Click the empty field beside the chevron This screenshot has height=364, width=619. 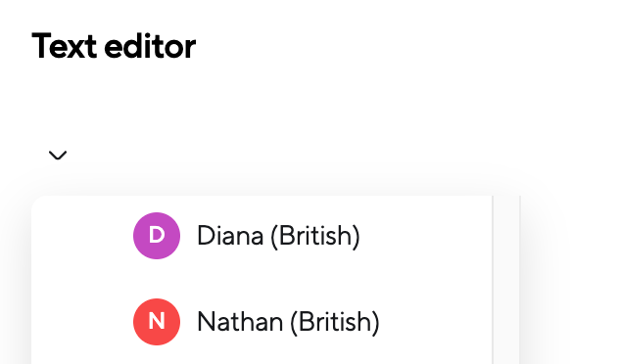(292, 156)
